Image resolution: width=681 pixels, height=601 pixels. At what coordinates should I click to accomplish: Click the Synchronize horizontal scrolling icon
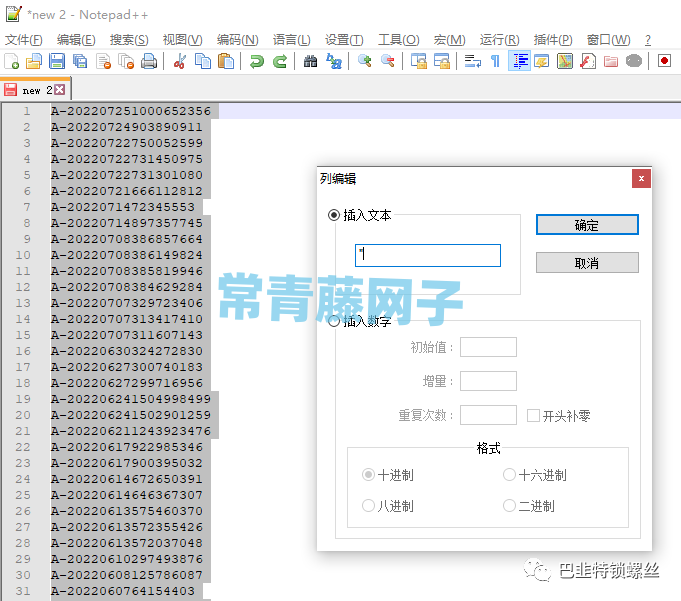coord(442,61)
